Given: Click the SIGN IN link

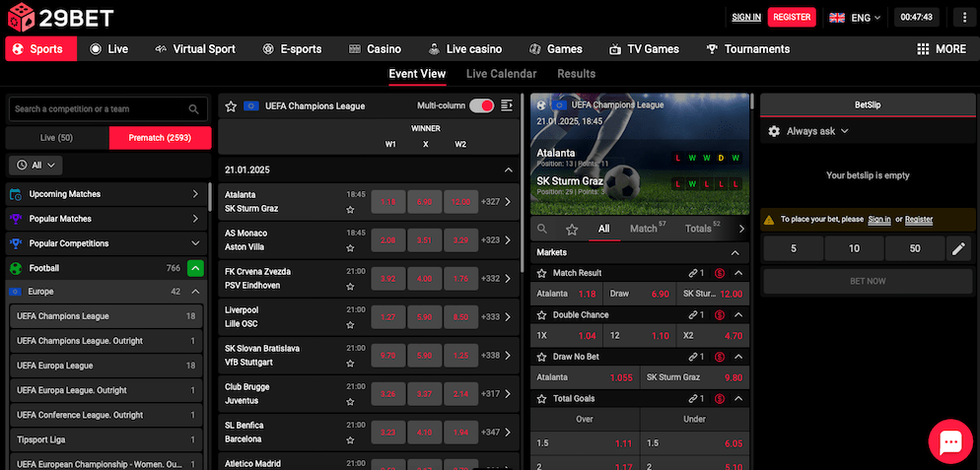Looking at the screenshot, I should [746, 18].
